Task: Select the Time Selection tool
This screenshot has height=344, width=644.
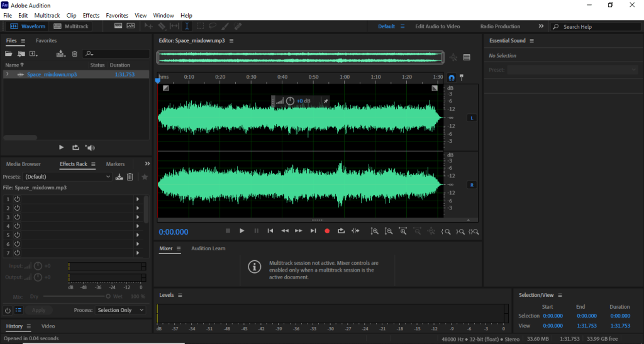Action: point(187,26)
